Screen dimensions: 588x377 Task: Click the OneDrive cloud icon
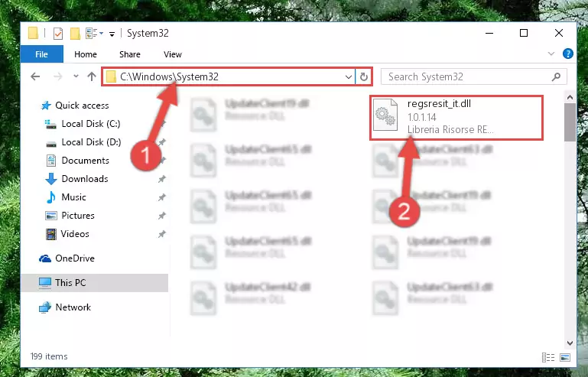[x=45, y=258]
